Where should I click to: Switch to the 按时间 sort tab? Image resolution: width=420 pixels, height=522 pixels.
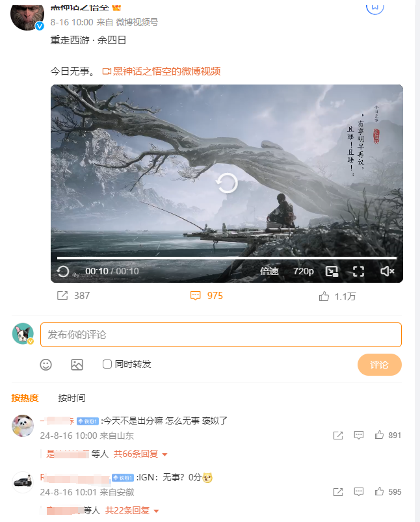[72, 398]
